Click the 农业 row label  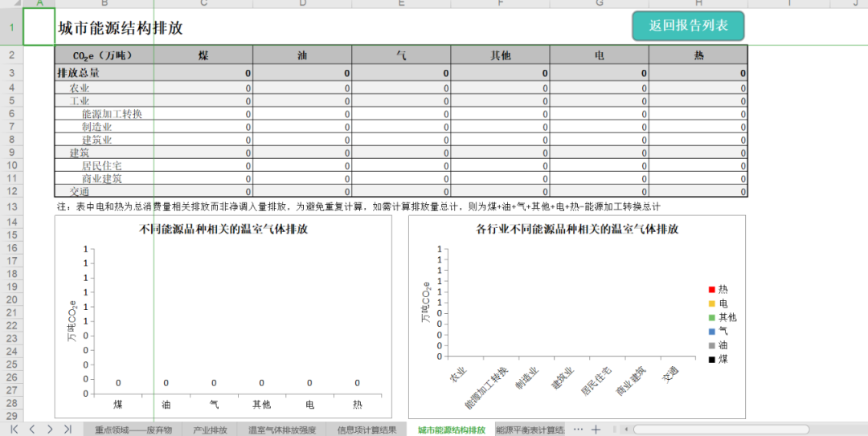(79, 88)
